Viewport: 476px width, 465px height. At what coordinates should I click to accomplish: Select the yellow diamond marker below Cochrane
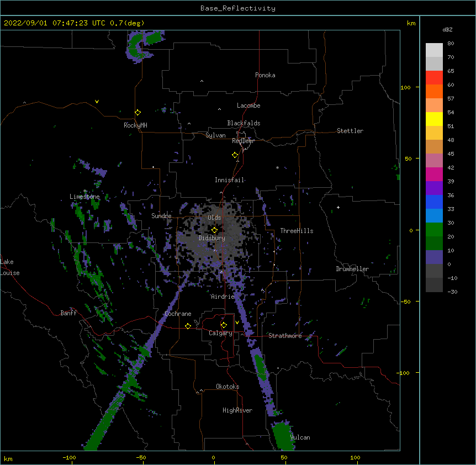188,326
